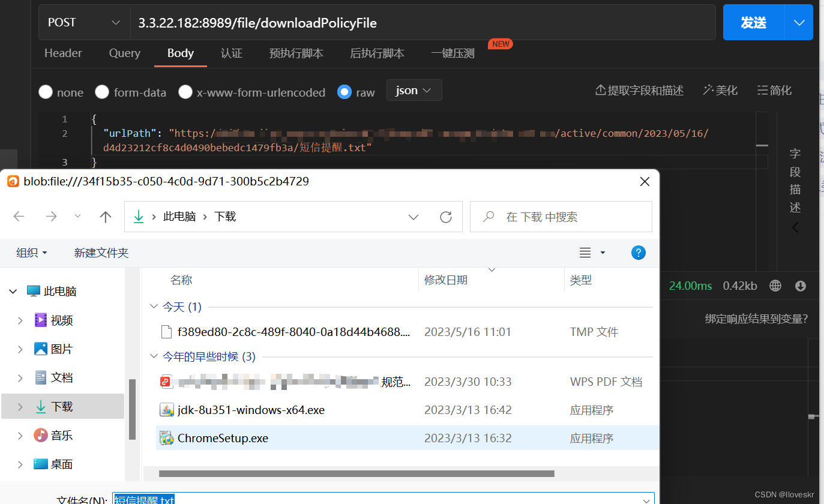This screenshot has width=824, height=504.
Task: Expand the 桌面 tree node
Action: point(20,464)
